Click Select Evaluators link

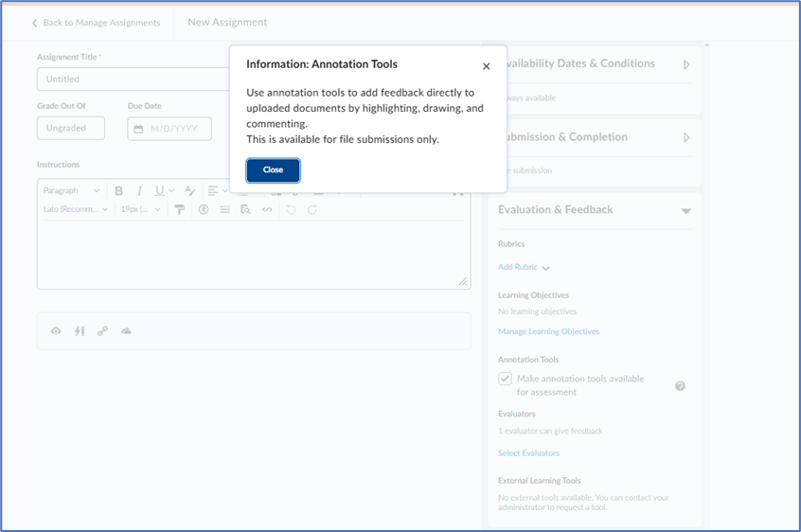pos(528,452)
